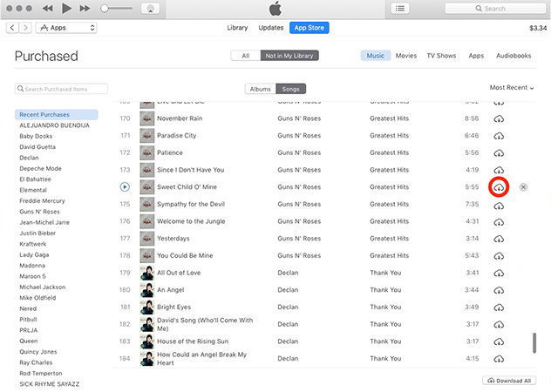
Task: Download All Out of Love
Action: pyautogui.click(x=499, y=274)
